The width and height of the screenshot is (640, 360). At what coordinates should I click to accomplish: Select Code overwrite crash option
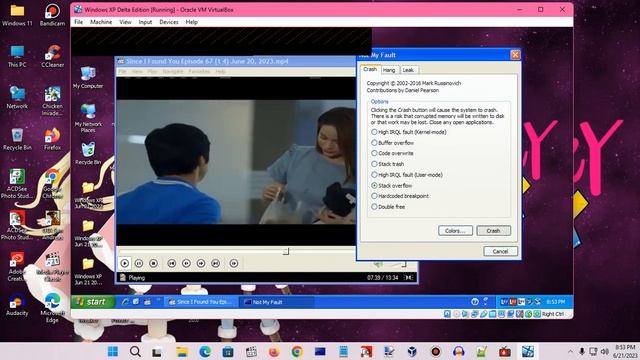[393, 153]
